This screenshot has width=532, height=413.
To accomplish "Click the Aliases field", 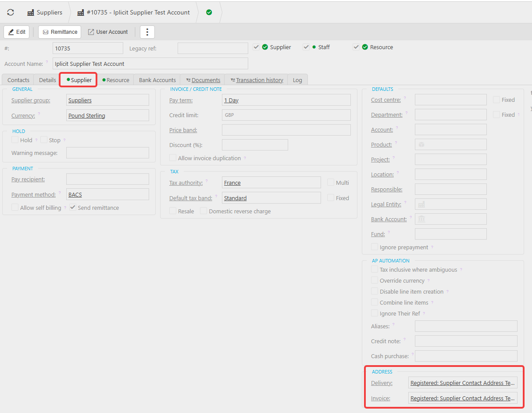I will 466,326.
